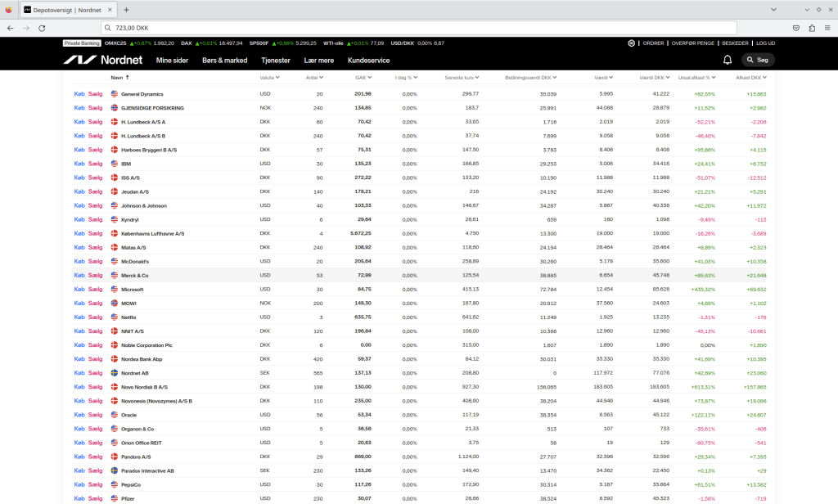Click the Swedish flag beside Nordnet AB

[x=115, y=373]
